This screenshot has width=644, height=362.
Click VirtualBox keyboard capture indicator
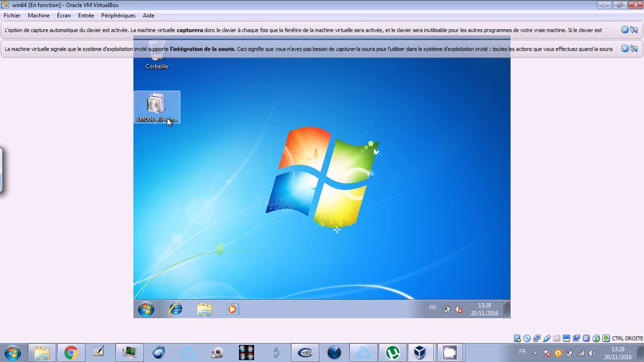point(606,338)
